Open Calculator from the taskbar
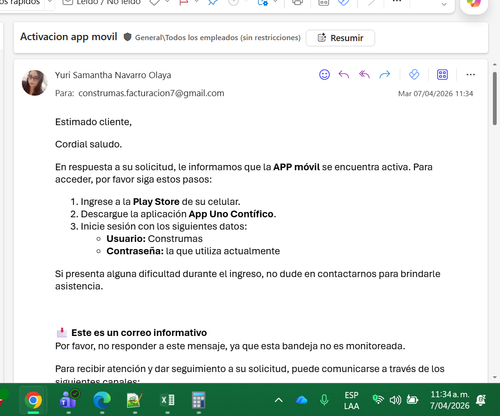 [x=199, y=400]
